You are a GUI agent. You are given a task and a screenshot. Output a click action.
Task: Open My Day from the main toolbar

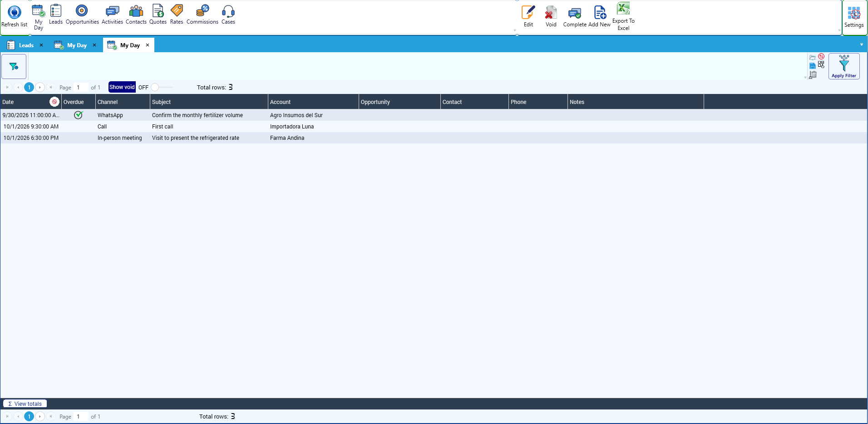tap(38, 17)
